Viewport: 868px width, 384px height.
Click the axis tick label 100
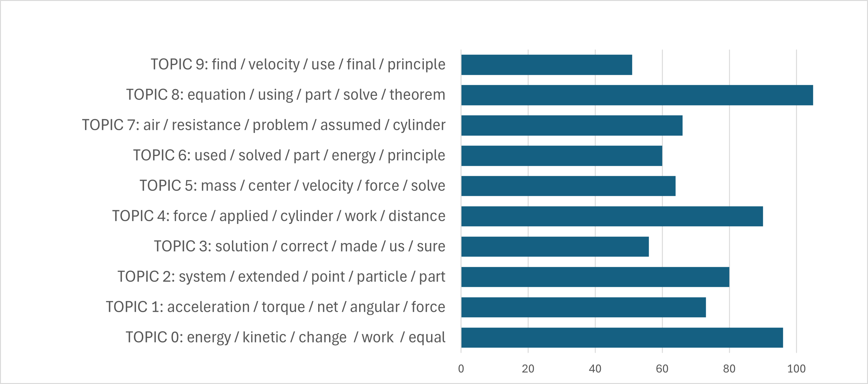(796, 369)
